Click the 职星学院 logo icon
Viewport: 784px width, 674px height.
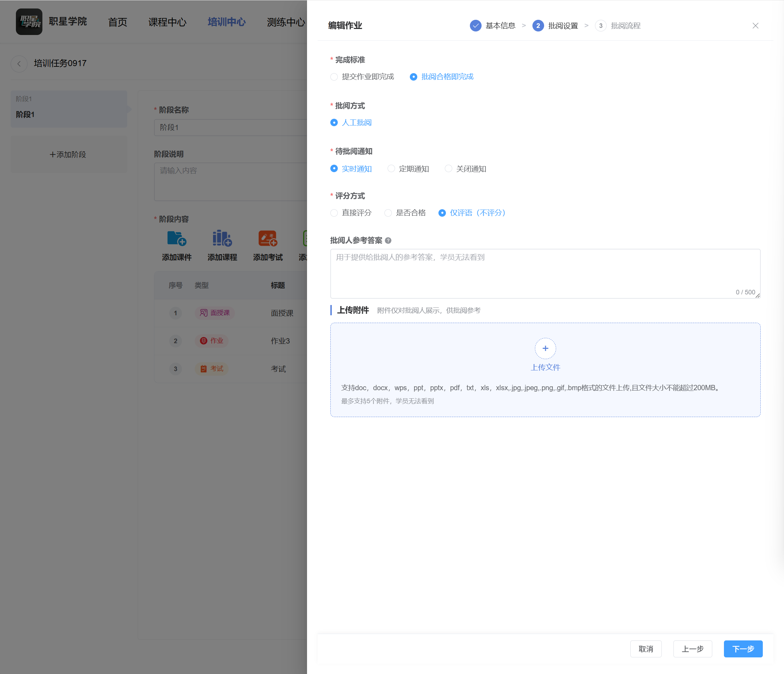(29, 22)
